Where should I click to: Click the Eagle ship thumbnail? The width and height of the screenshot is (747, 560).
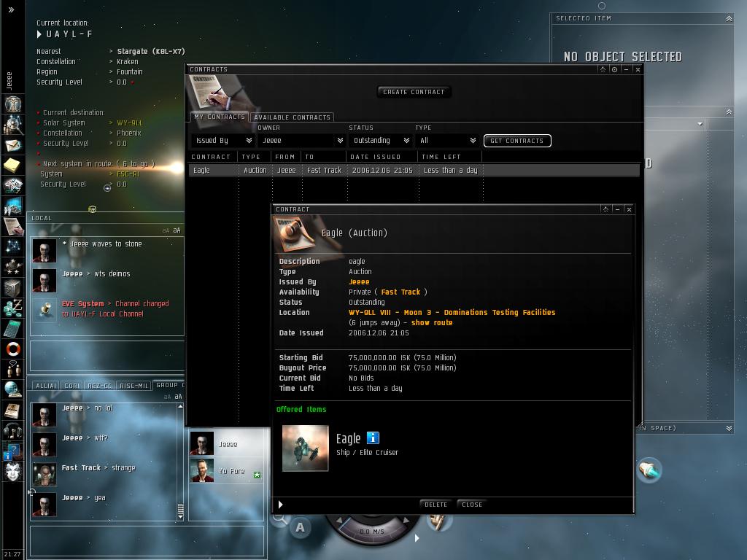tap(306, 448)
